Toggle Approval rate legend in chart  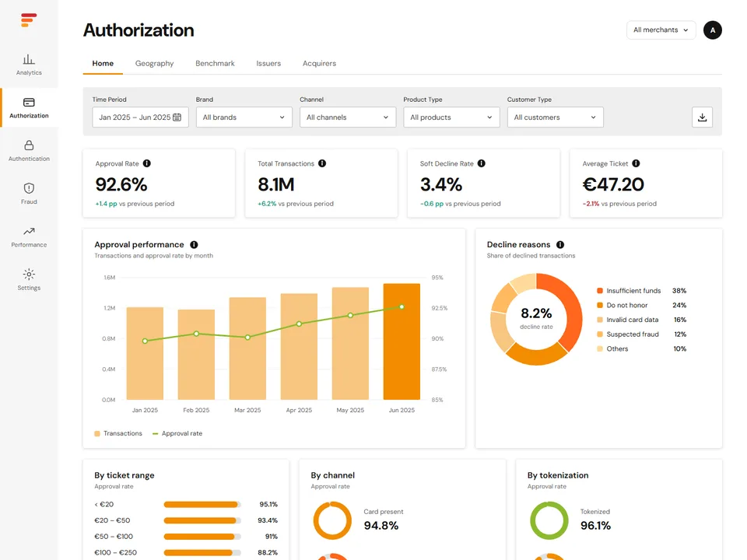177,433
